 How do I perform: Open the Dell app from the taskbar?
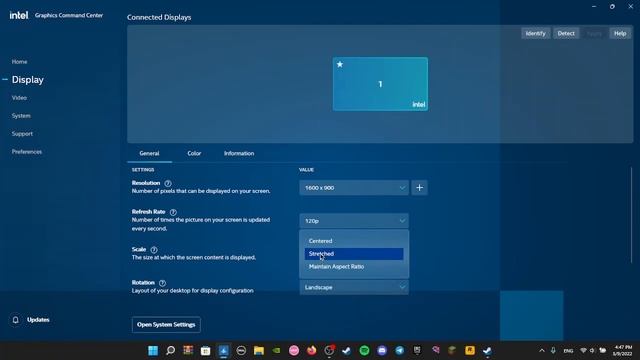[241, 351]
